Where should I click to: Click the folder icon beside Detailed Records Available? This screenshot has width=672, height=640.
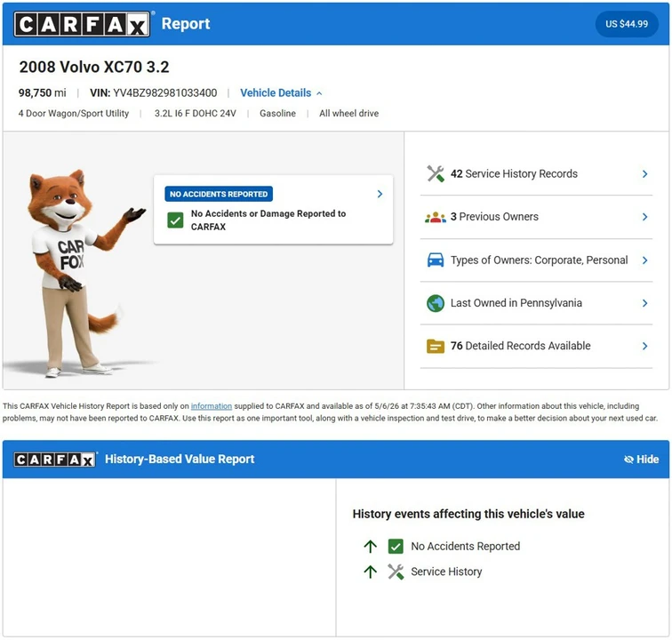coord(436,346)
